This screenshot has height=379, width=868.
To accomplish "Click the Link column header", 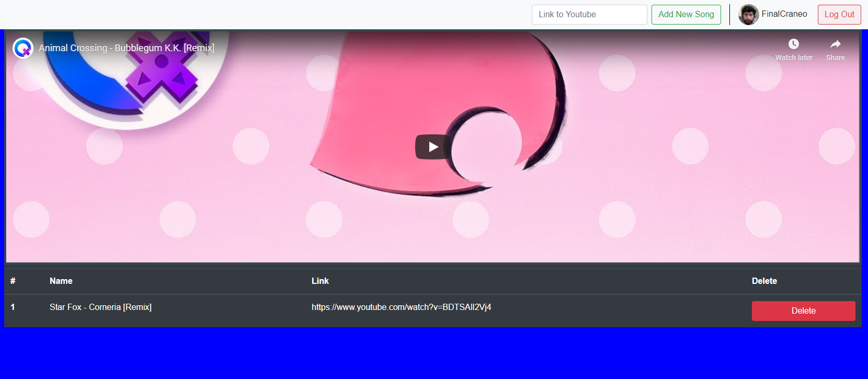I will [x=320, y=281].
